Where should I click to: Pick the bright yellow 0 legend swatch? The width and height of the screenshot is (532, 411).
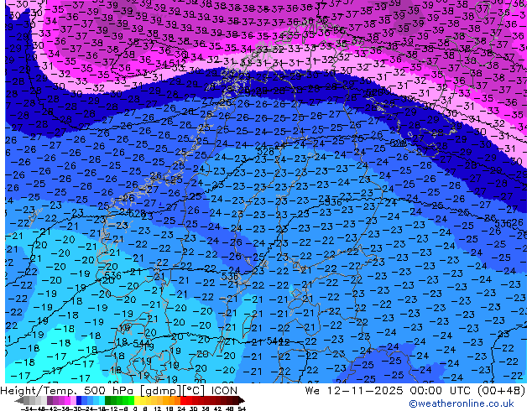pos(137,400)
